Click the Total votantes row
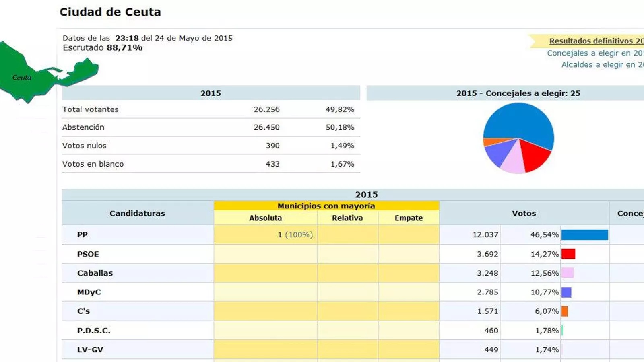 click(x=91, y=109)
